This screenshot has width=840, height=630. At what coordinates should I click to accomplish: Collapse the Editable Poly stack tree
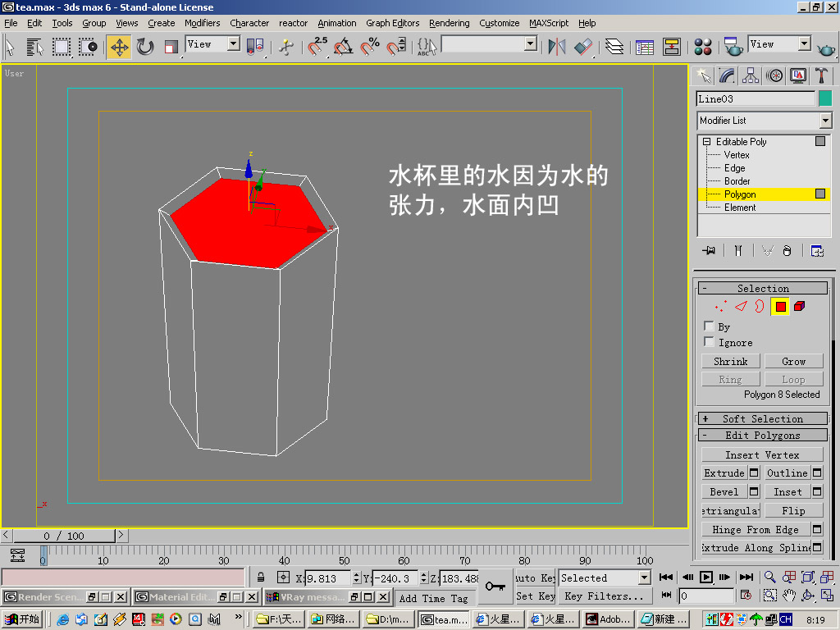point(706,141)
